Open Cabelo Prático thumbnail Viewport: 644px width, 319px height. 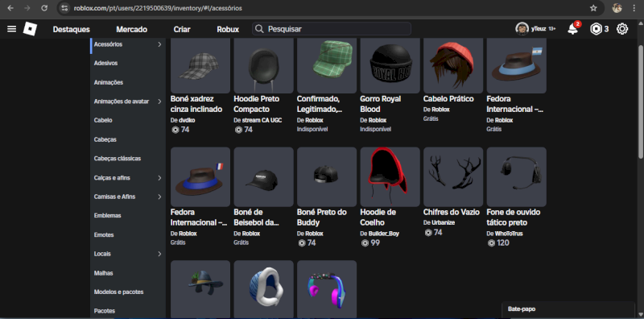[453, 66]
